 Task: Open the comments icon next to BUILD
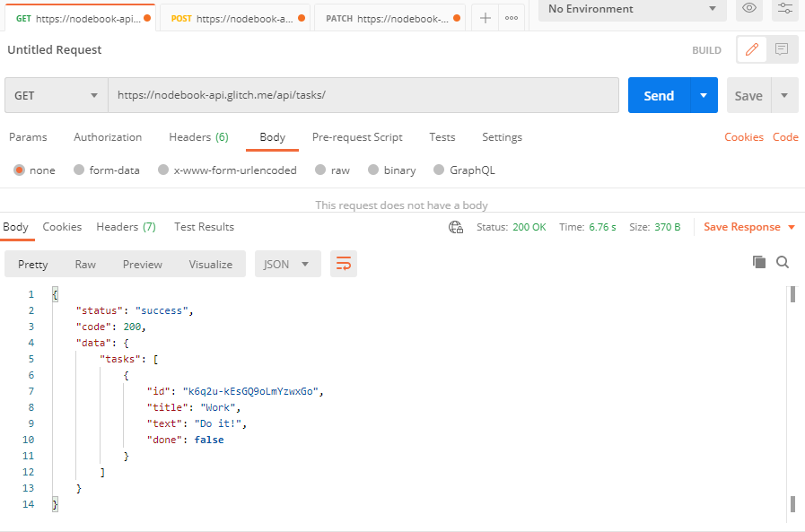pos(783,49)
